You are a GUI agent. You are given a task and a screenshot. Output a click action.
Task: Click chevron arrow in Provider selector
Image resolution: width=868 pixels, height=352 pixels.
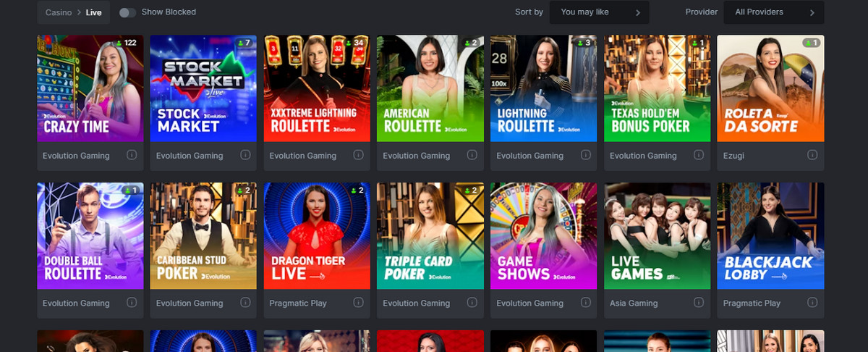coord(812,12)
